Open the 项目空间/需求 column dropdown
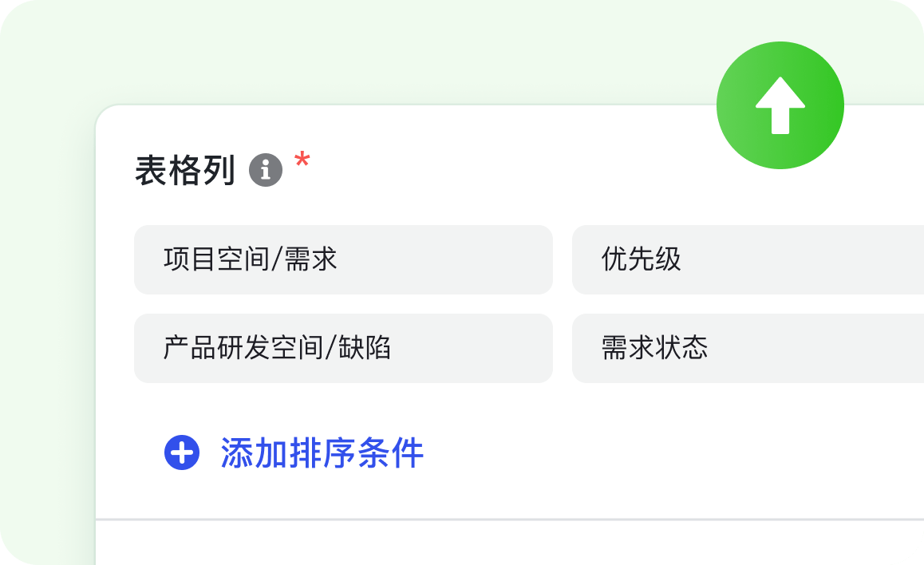Image resolution: width=924 pixels, height=565 pixels. [x=343, y=259]
